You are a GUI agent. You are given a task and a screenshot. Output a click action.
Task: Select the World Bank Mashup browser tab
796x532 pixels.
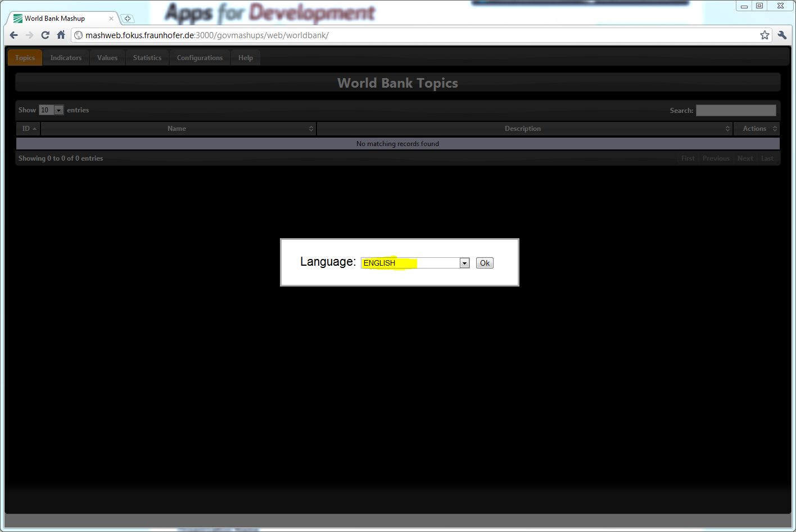point(62,19)
